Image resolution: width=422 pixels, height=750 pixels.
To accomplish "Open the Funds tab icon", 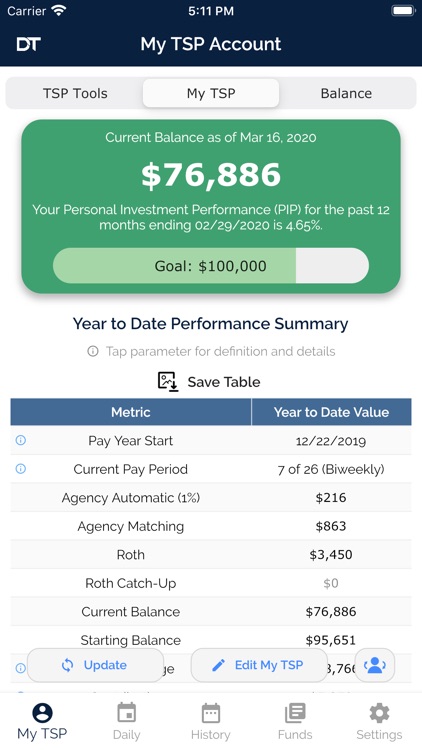I will [x=295, y=713].
